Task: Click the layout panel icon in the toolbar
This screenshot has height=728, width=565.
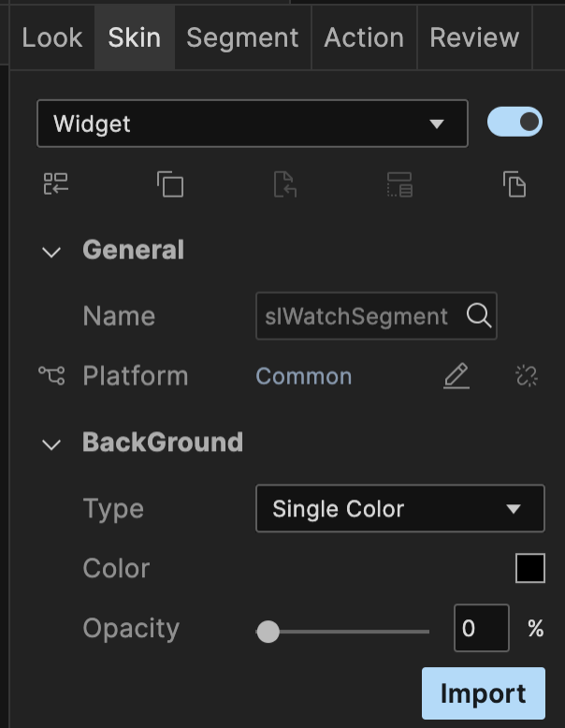Action: (399, 184)
